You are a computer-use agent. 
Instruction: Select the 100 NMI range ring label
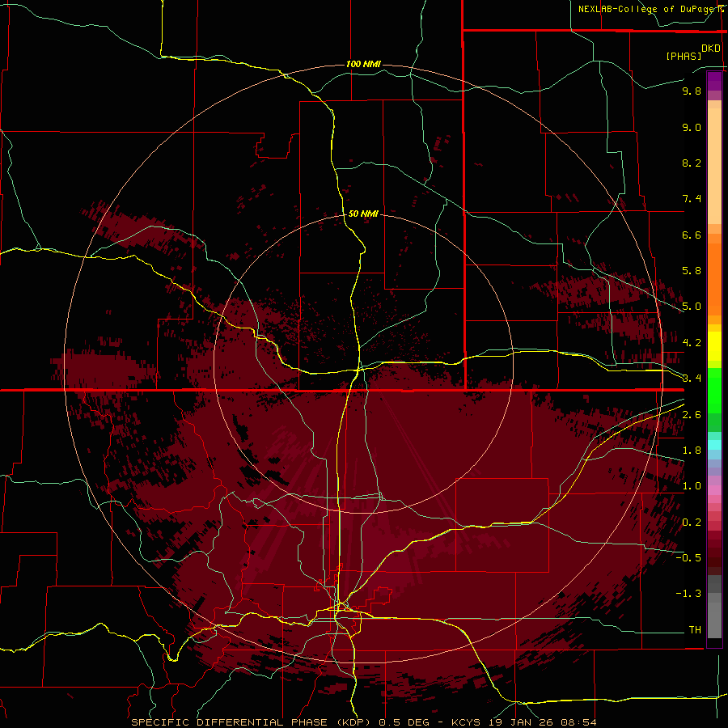[363, 64]
